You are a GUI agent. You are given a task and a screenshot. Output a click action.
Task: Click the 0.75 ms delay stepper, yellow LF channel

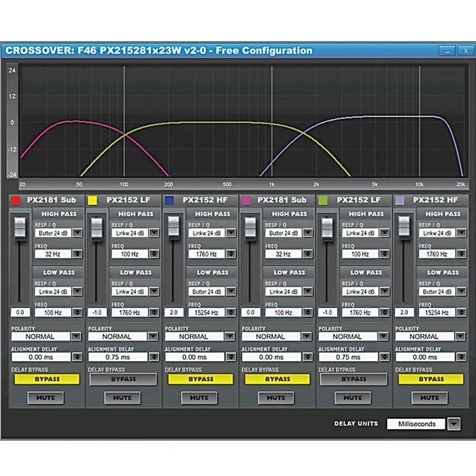[154, 357]
